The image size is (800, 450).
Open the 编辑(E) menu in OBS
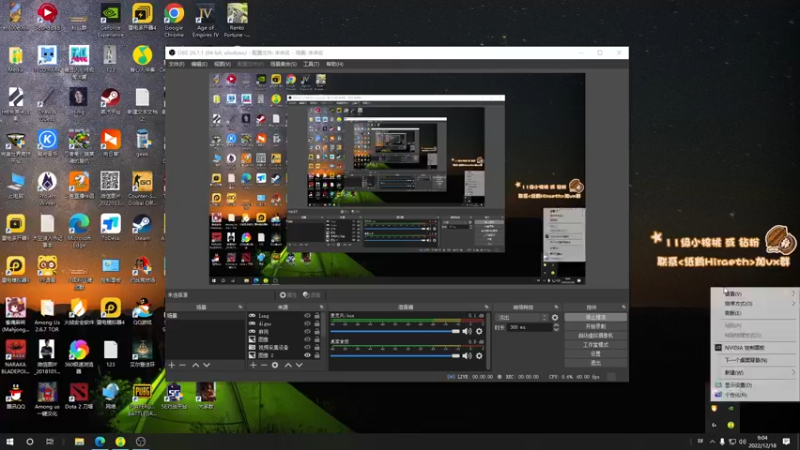(199, 64)
